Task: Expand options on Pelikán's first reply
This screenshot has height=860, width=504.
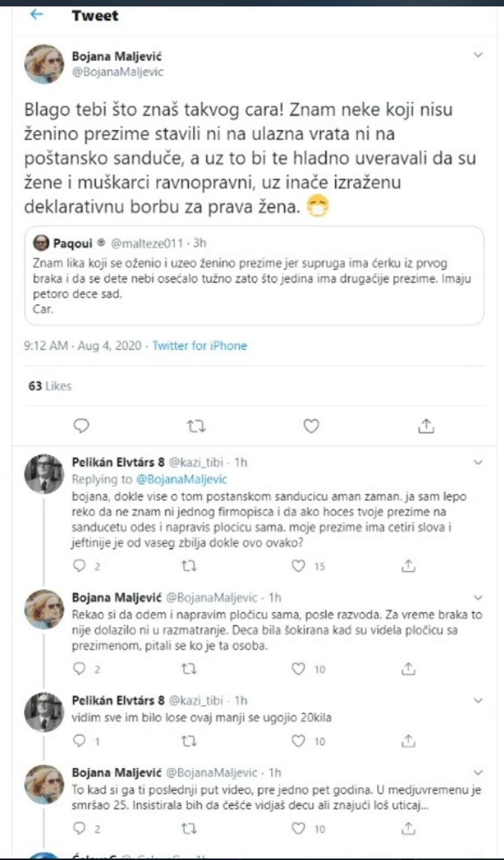Action: point(478,462)
